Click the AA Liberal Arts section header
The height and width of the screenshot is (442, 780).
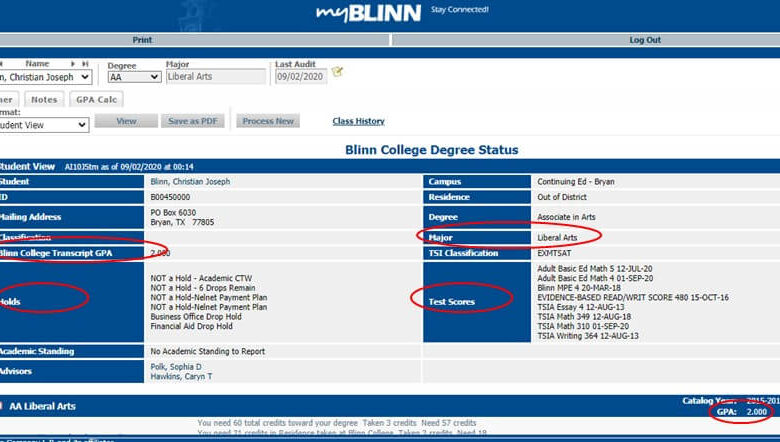pos(43,406)
